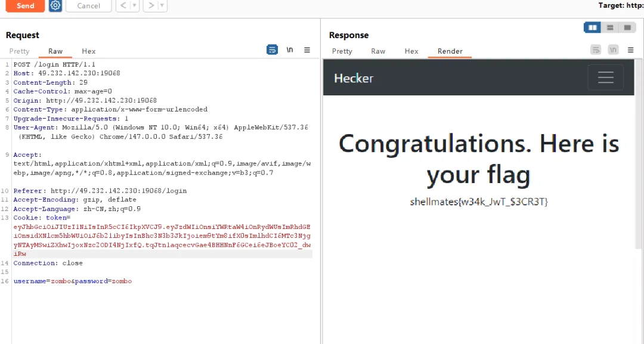644x344 pixels.
Task: Click the Response panel title
Action: [349, 35]
